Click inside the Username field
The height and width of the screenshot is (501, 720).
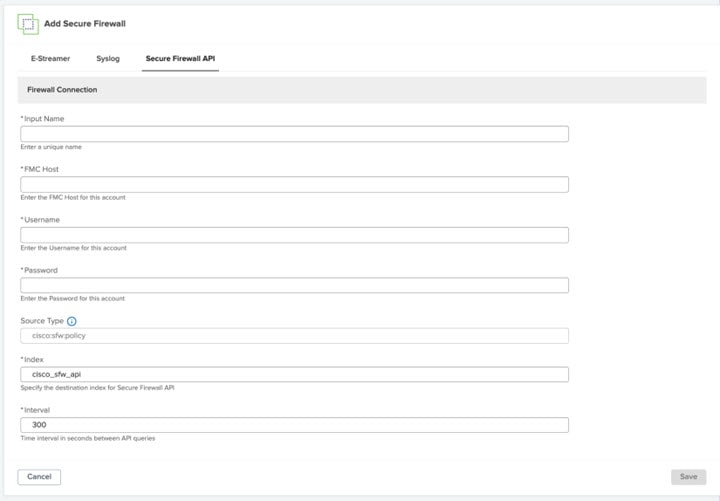294,235
